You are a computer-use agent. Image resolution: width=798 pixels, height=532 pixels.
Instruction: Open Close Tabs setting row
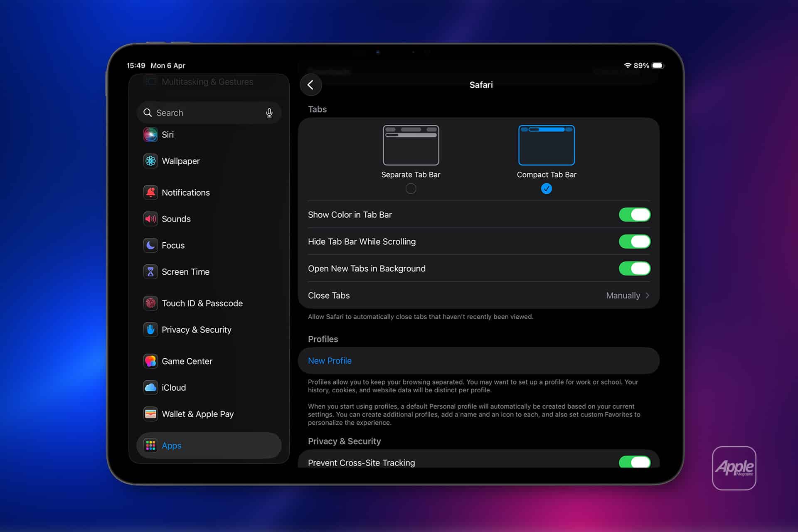(479, 296)
